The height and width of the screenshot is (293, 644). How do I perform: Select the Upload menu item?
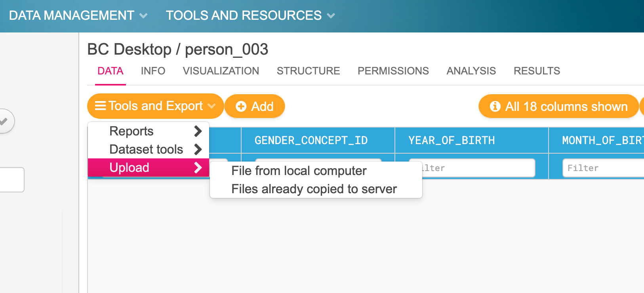click(149, 167)
